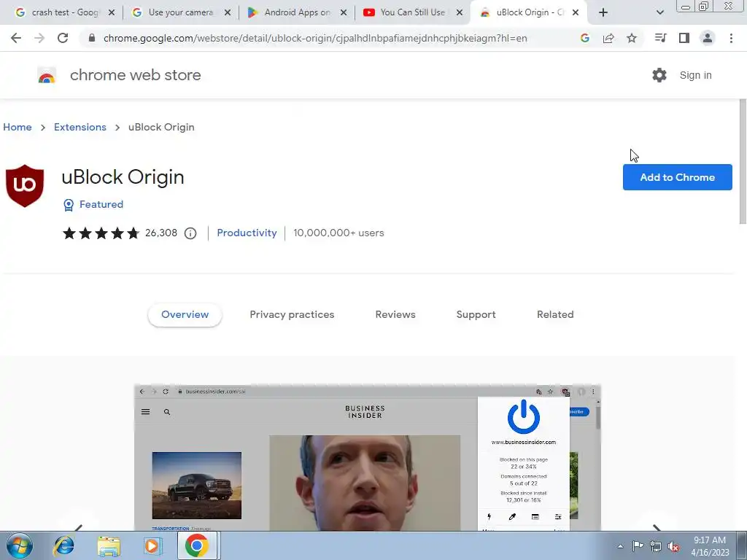Click the five-star rating
Viewport: 747px width, 560px height.
101,233
